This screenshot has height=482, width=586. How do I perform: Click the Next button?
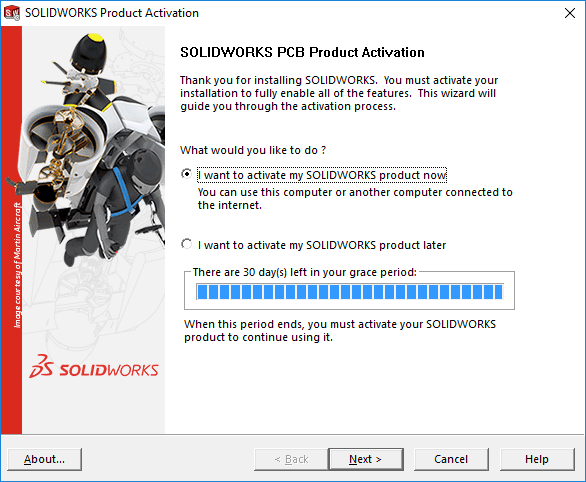(366, 459)
